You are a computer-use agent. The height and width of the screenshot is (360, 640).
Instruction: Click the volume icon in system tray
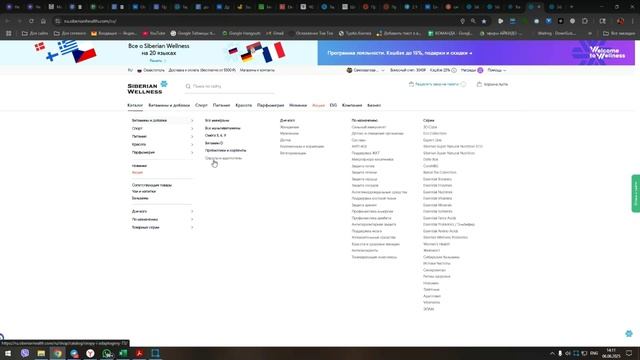point(568,353)
